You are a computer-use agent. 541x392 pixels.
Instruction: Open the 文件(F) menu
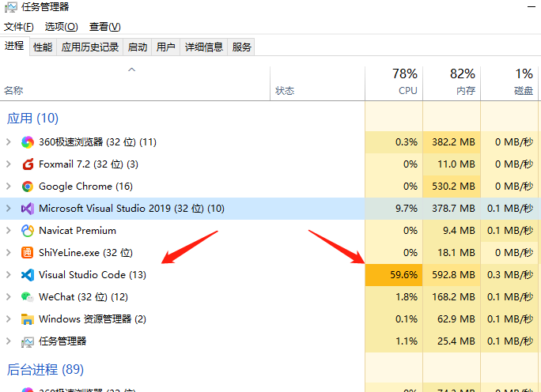(x=19, y=27)
